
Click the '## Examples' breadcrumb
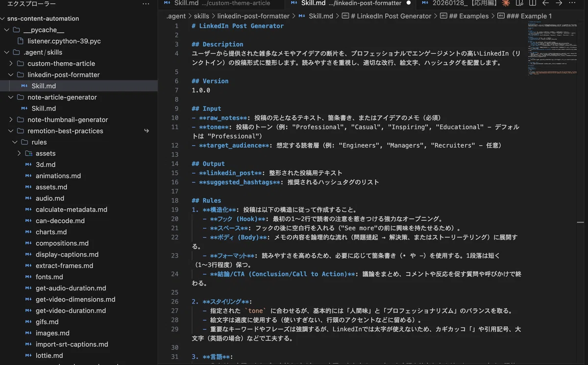[469, 16]
